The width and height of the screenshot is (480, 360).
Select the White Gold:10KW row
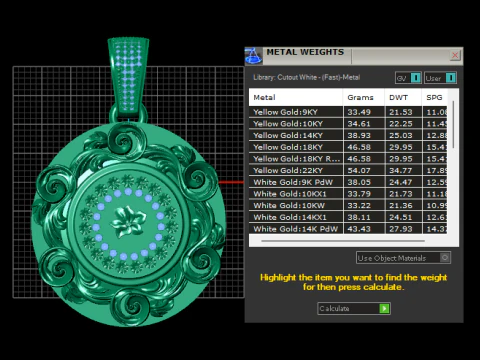(348, 205)
